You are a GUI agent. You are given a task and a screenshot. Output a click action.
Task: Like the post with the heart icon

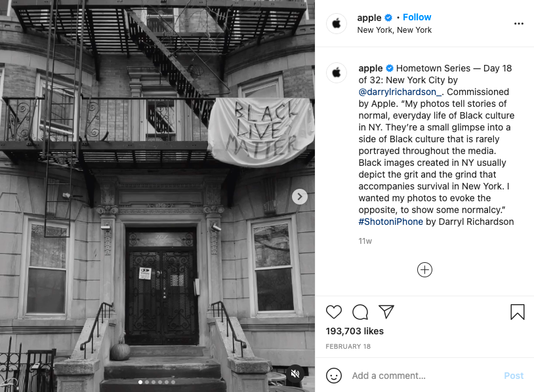click(x=334, y=311)
